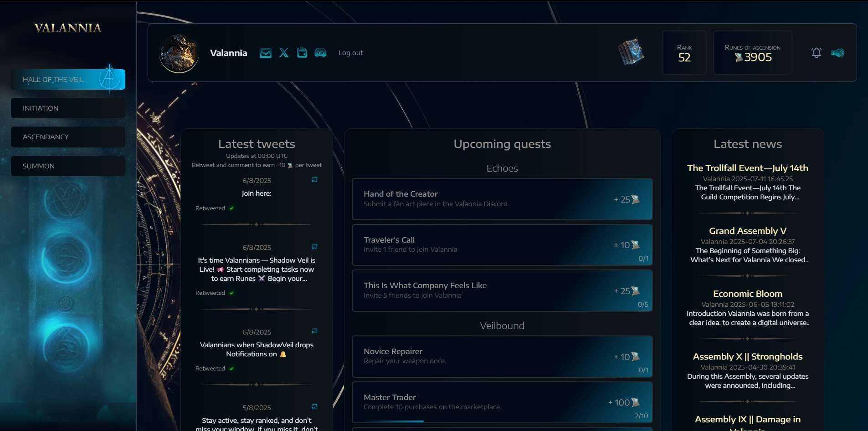Click the 'Join here:' tweet text
868x431 pixels.
[257, 193]
